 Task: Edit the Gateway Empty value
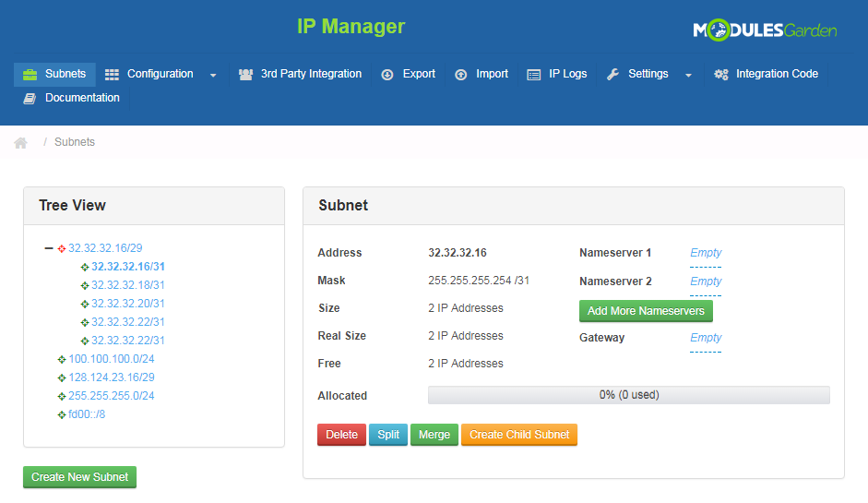pos(706,338)
